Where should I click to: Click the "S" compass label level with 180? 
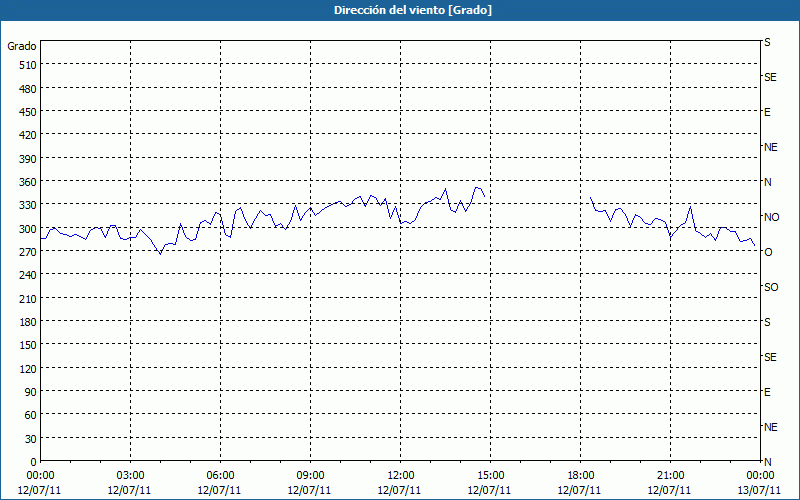click(x=767, y=322)
